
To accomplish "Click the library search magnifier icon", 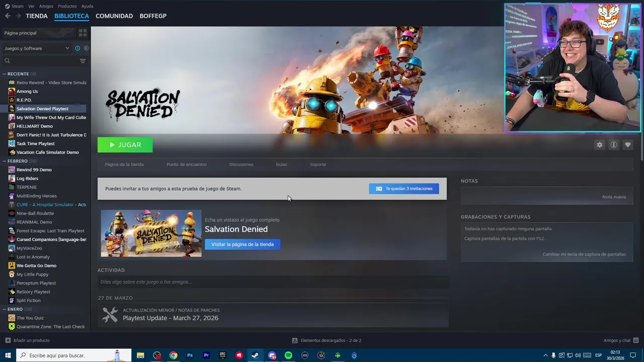I will coord(7,61).
